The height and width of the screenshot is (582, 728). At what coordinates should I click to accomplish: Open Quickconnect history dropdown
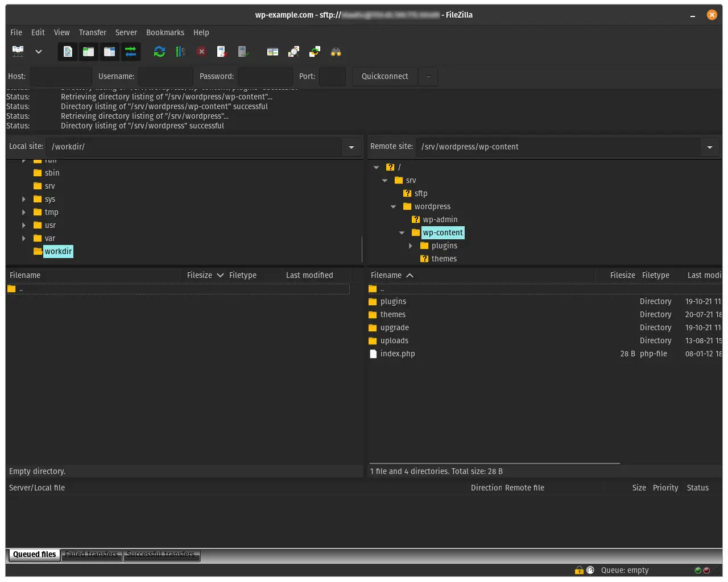(428, 76)
